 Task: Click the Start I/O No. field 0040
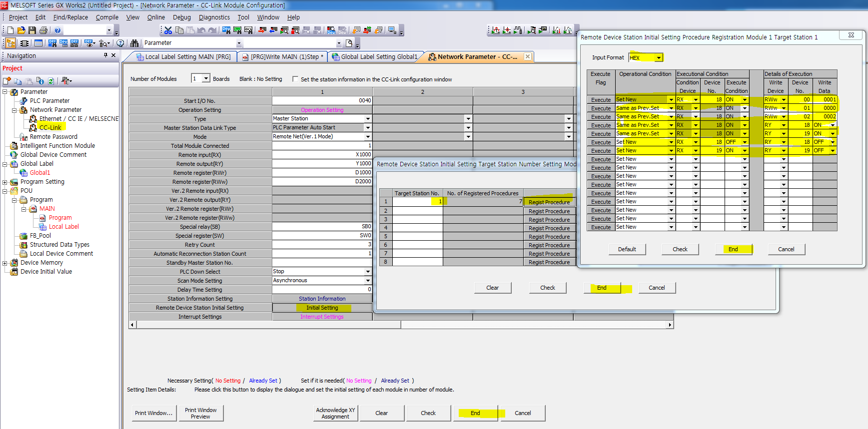(x=322, y=101)
